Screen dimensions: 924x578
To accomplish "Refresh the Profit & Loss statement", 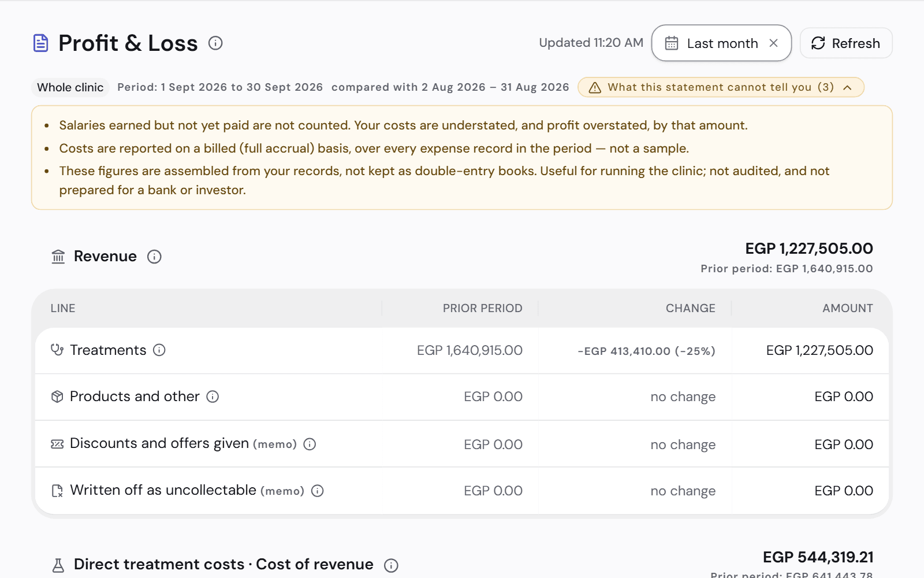I will [x=846, y=43].
